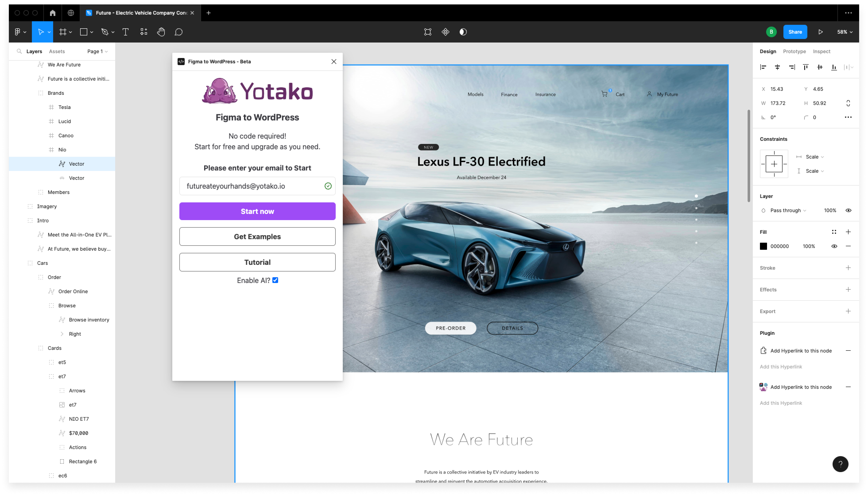Image resolution: width=868 pixels, height=496 pixels.
Task: Select the Move tool
Action: point(41,32)
